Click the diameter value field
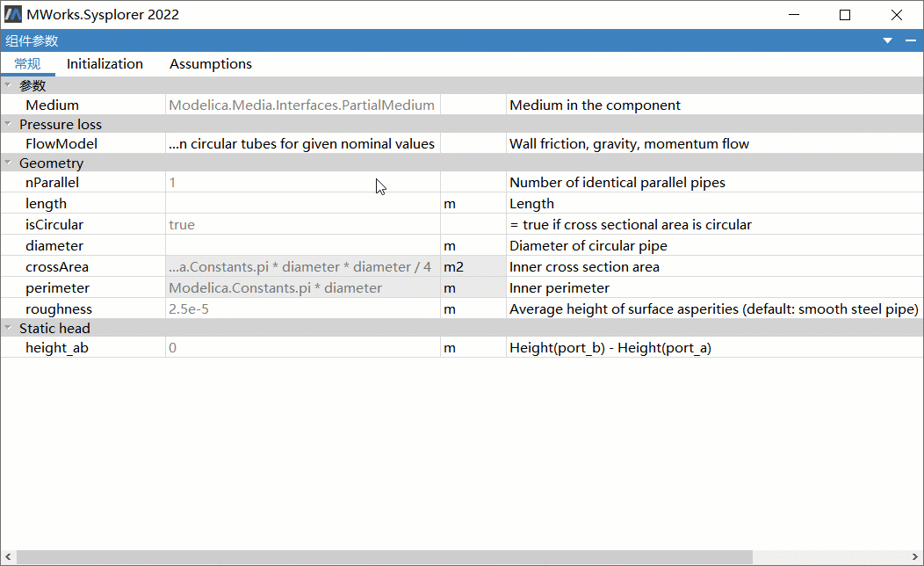Screen dimensions: 924x566 302,245
